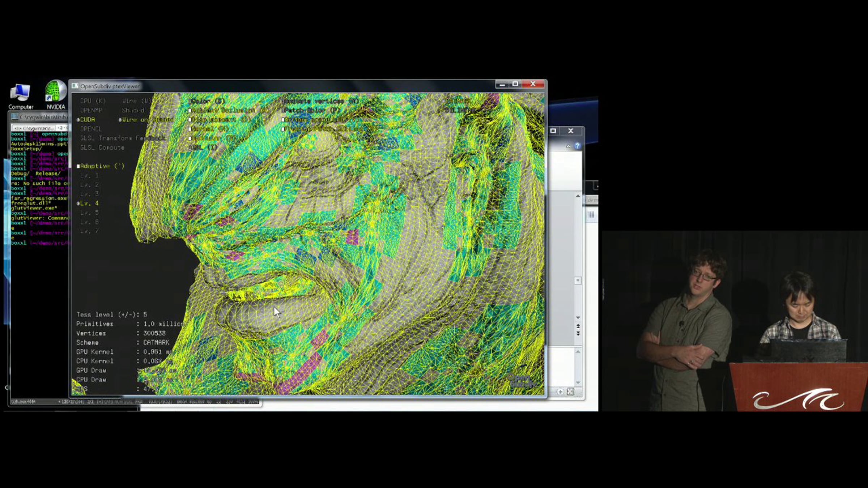The image size is (868, 488).
Task: Select the CUDA kernel option
Action: [86, 120]
